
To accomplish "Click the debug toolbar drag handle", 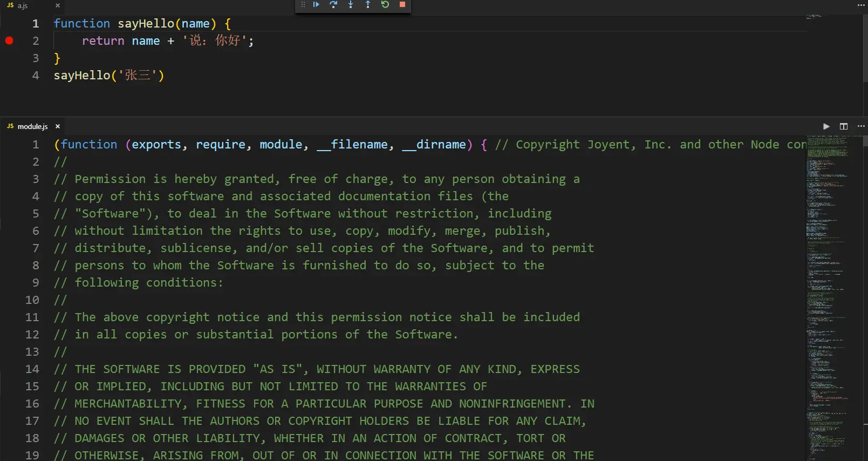I will (303, 4).
